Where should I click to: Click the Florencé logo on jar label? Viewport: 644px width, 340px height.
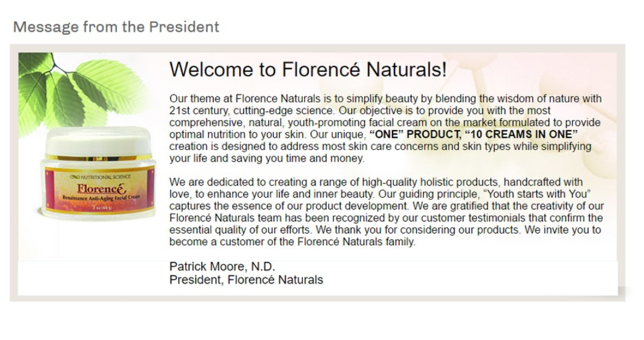click(x=101, y=189)
